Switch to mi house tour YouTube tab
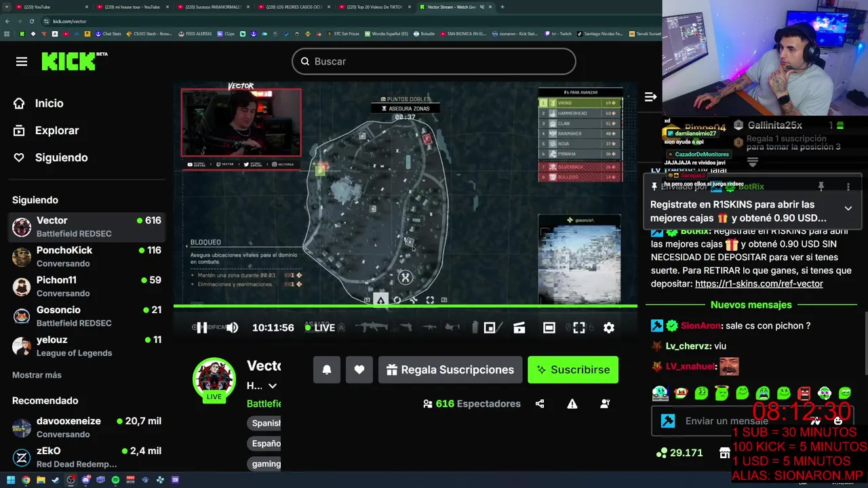 point(133,7)
